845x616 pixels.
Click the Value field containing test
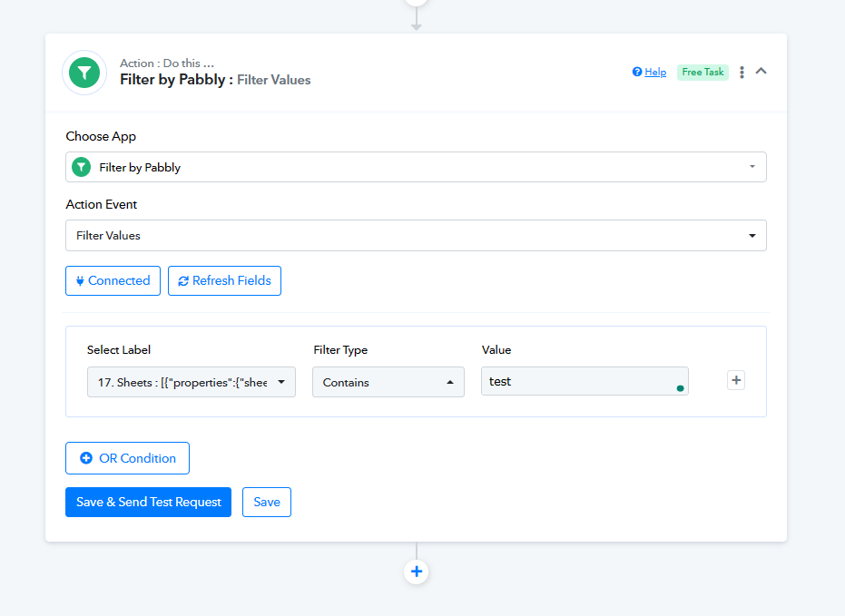click(x=585, y=381)
